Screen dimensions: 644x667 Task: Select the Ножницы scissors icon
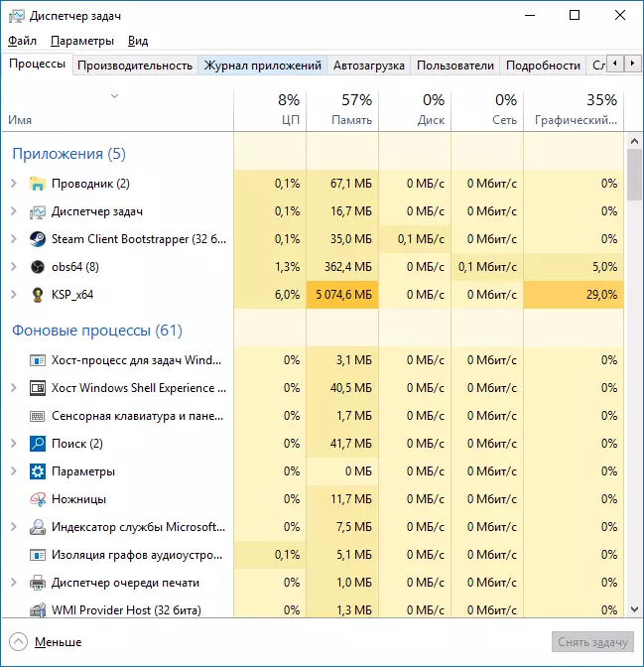(x=38, y=499)
